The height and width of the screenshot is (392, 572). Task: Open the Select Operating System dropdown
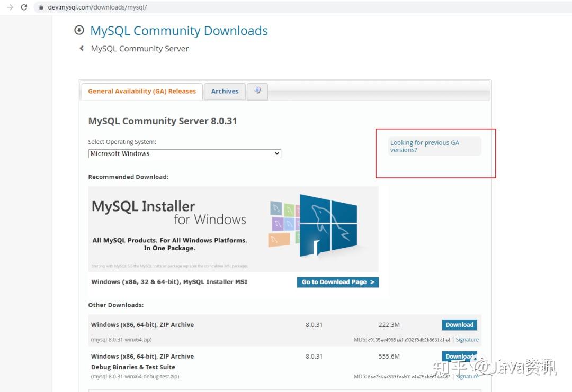184,153
